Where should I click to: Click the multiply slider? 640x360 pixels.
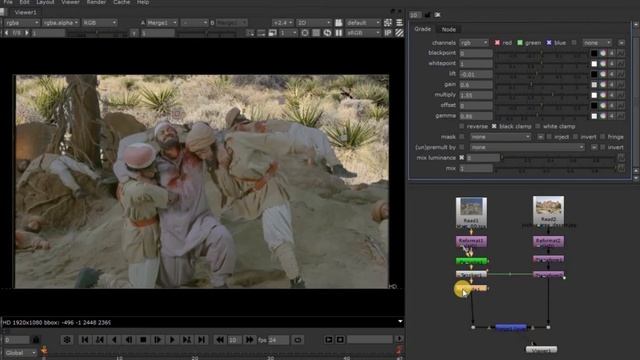pos(541,95)
